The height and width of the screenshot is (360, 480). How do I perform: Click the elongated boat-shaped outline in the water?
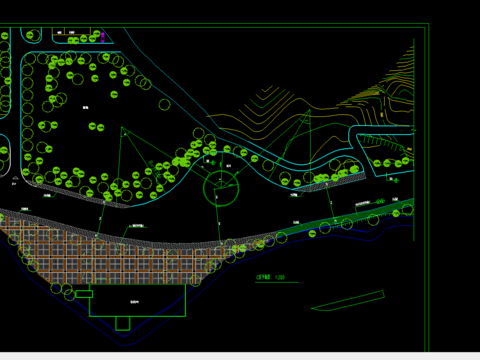point(348,301)
